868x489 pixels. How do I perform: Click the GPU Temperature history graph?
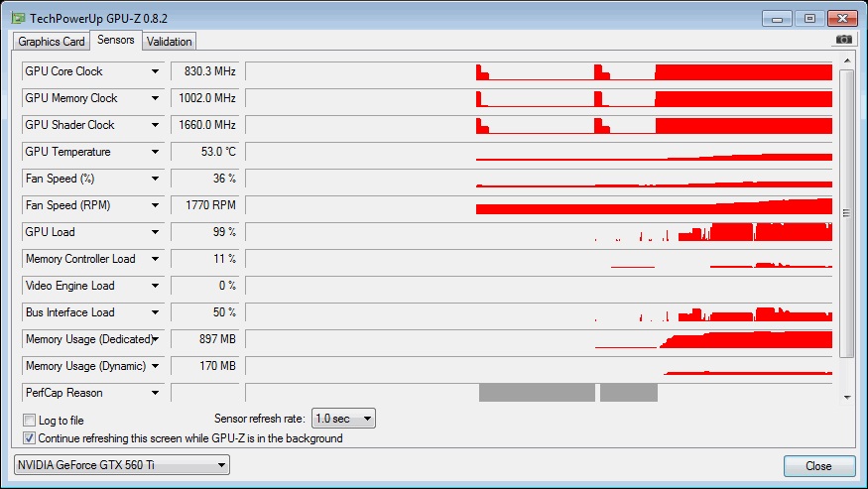[x=540, y=152]
